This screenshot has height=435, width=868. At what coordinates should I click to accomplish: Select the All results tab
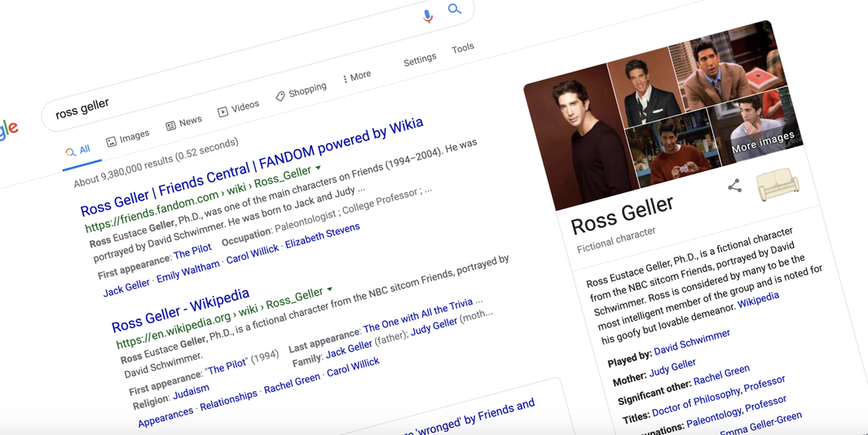[x=77, y=151]
